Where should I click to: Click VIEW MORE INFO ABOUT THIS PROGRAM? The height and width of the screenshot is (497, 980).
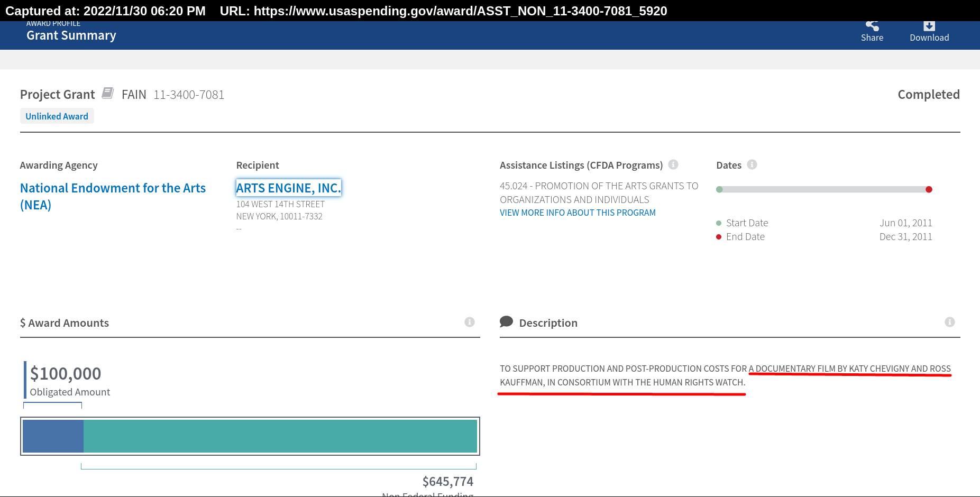coord(578,213)
